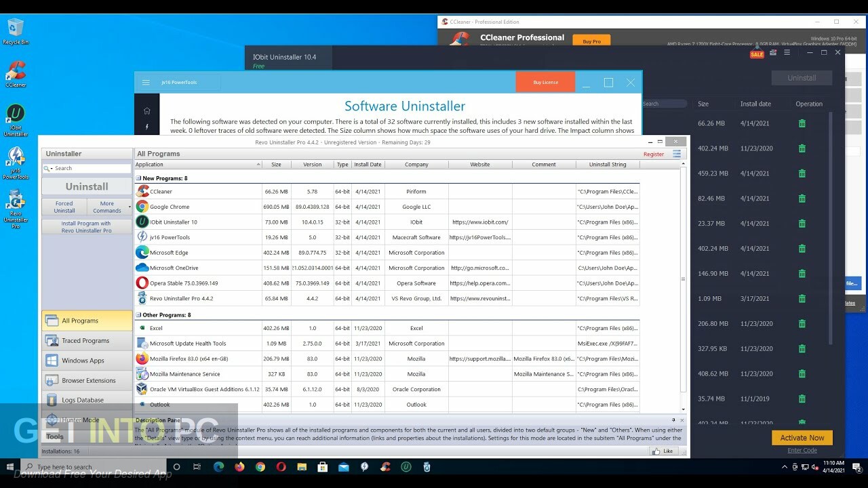
Task: Open More Commands dropdown arrow
Action: coord(130,207)
